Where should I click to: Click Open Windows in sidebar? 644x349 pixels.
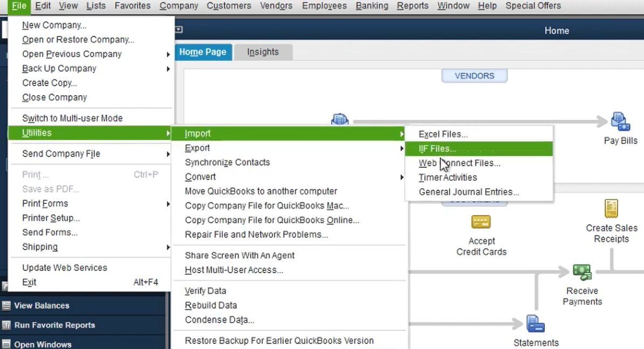click(43, 345)
